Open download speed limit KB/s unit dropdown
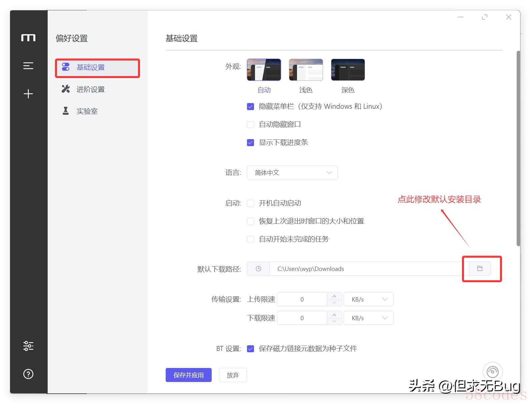Screen dimensions: 532x404 pos(368,318)
